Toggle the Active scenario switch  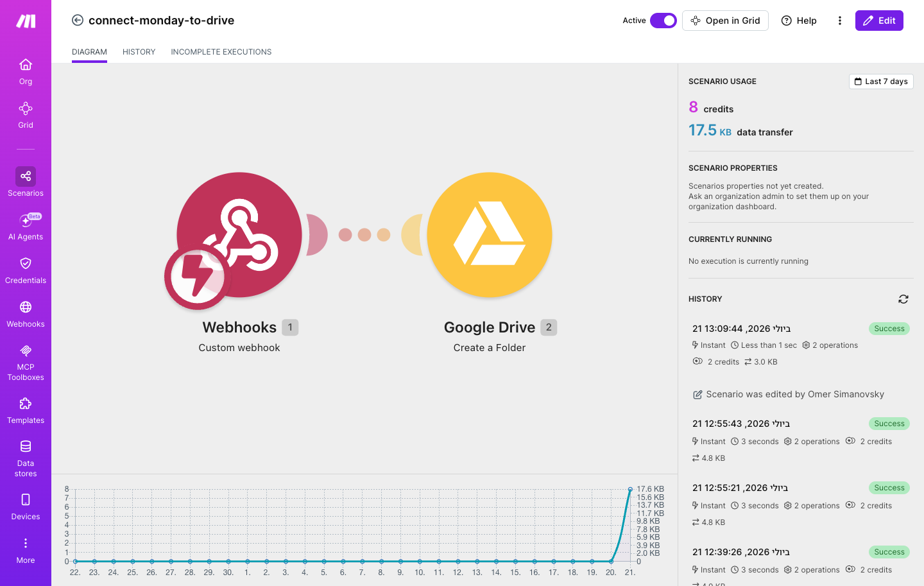pyautogui.click(x=663, y=21)
